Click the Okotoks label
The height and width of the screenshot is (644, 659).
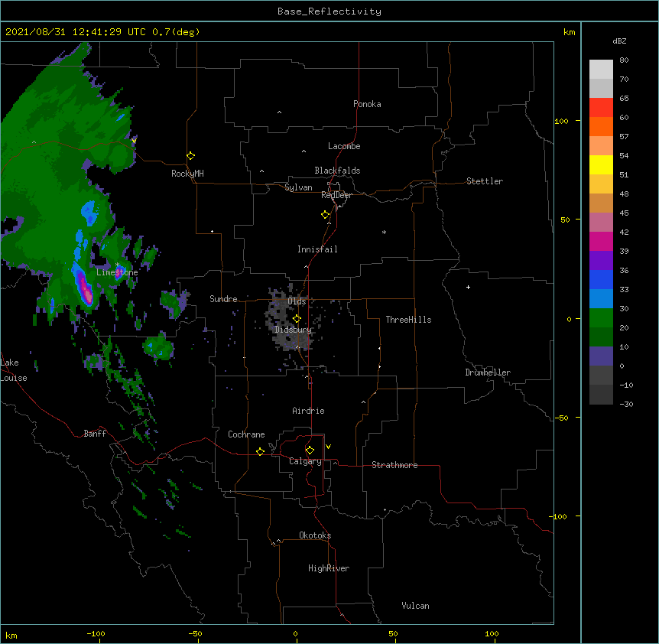point(315,535)
